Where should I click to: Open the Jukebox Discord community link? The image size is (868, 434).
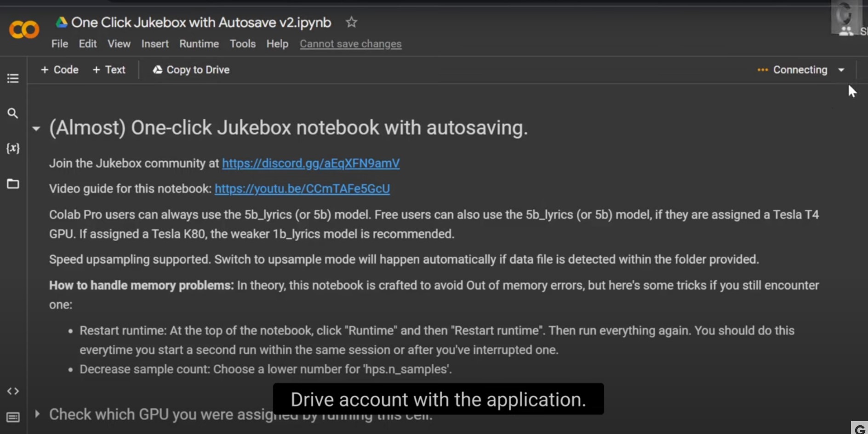[x=311, y=163]
